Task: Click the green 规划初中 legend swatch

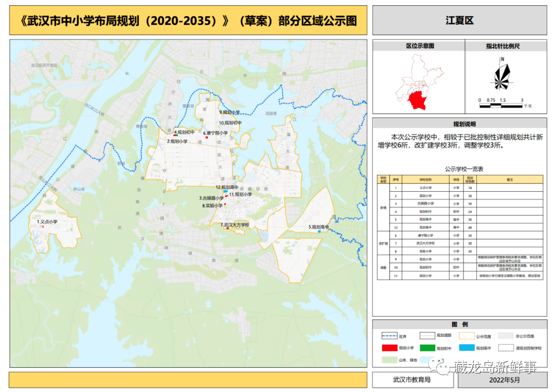Action: click(427, 348)
